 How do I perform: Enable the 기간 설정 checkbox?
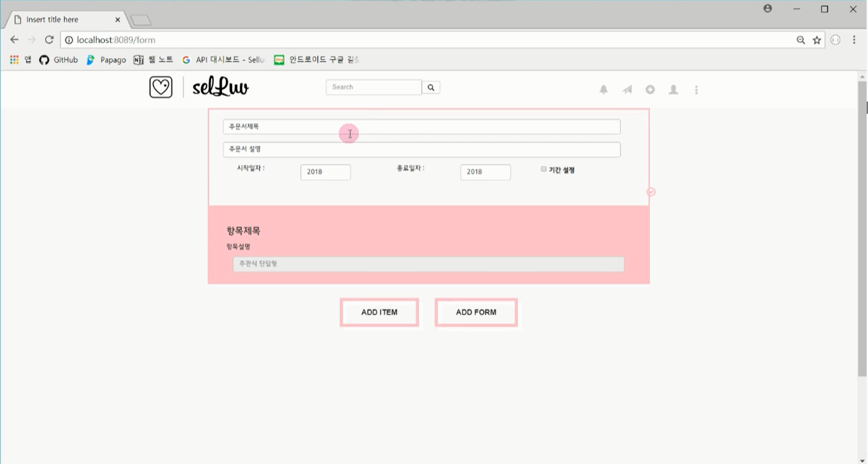point(543,168)
